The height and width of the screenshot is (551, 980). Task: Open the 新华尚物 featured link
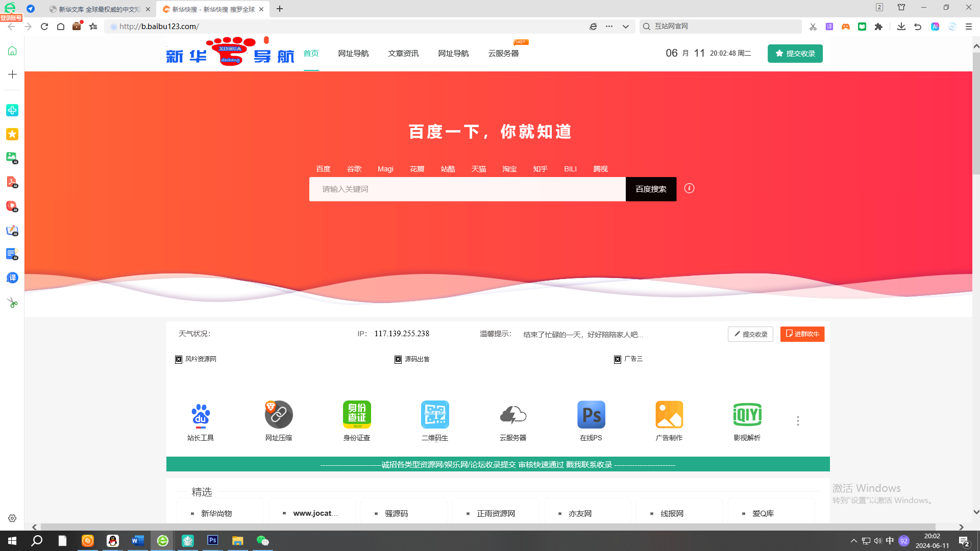pyautogui.click(x=216, y=513)
